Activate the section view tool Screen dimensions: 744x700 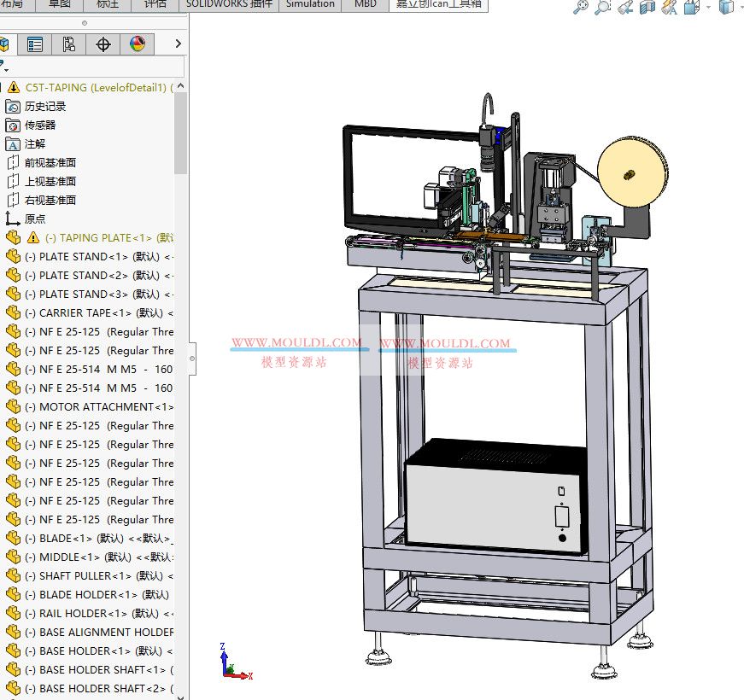pos(645,7)
